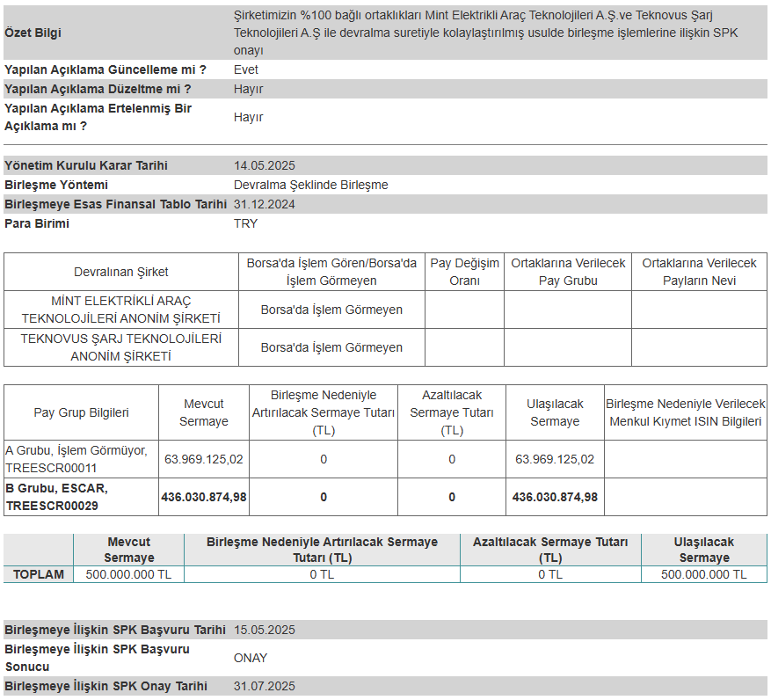Click 'Ulaşılacak Sermaye' header in share group table
This screenshot has height=700, width=771.
pos(555,412)
